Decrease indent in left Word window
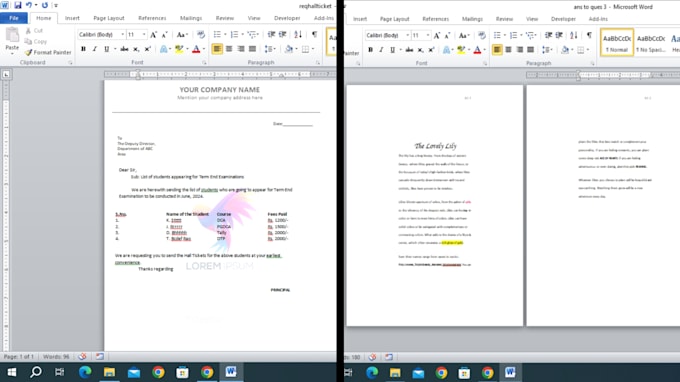Screen dimensions: 680x382 (271, 34)
